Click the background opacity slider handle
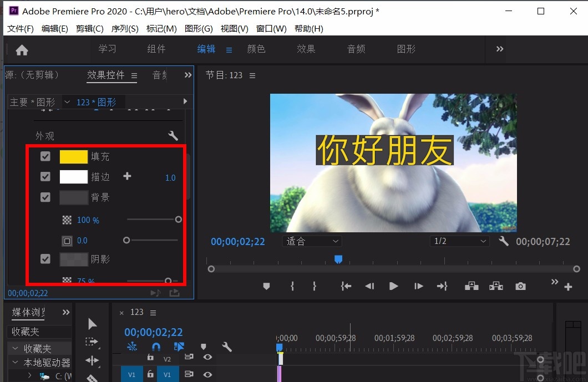 coord(179,220)
